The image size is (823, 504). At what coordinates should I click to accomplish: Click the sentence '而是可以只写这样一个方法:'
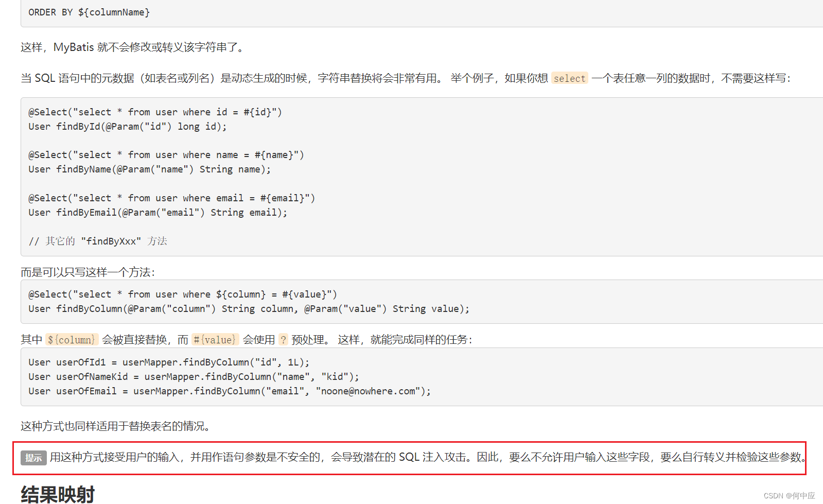[x=87, y=272]
